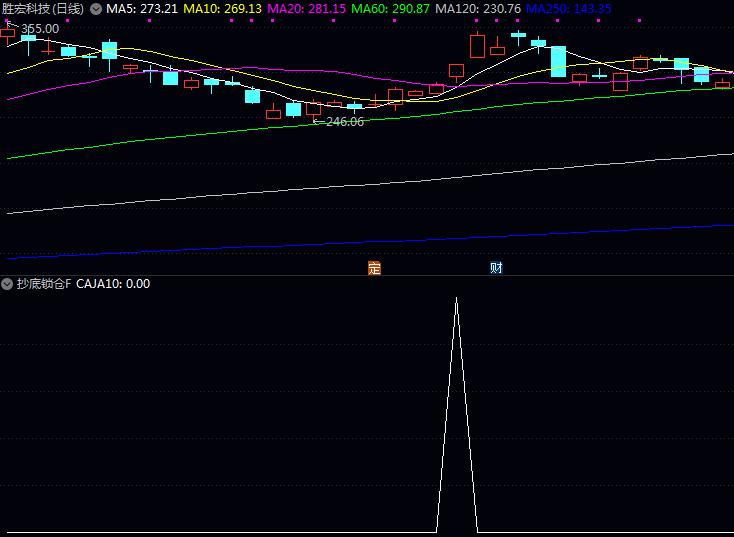
Task: Click the 355.00 high price annotation
Action: 39,28
